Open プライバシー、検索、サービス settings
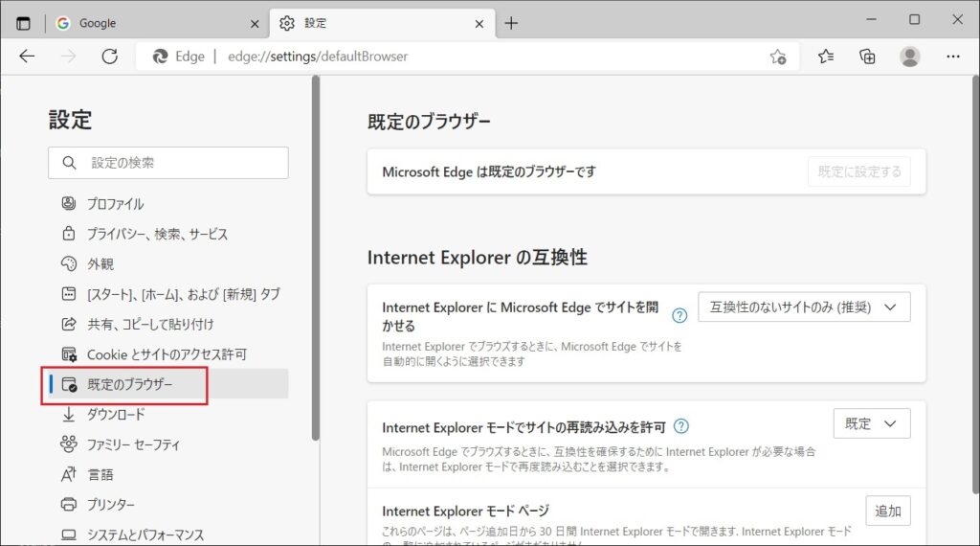Viewport: 980px width, 546px height. [168, 234]
